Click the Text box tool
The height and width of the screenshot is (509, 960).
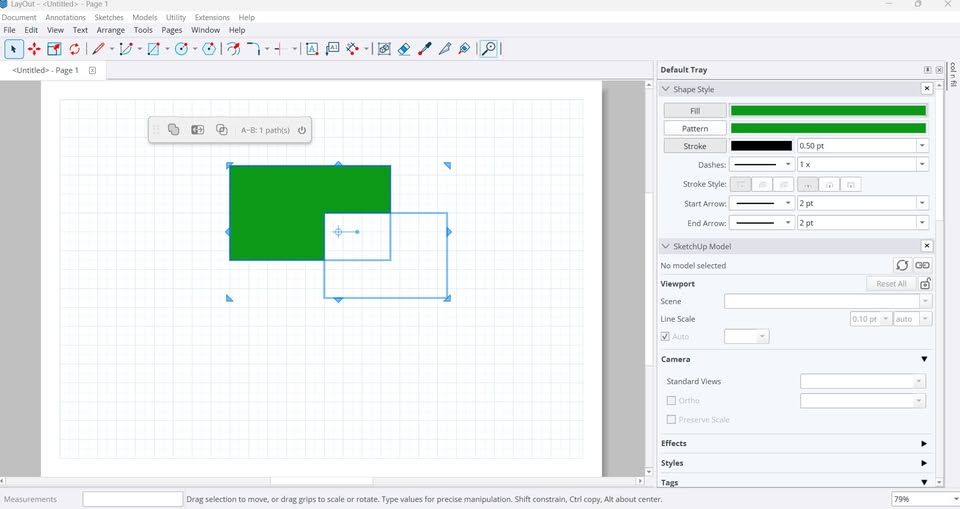[312, 49]
